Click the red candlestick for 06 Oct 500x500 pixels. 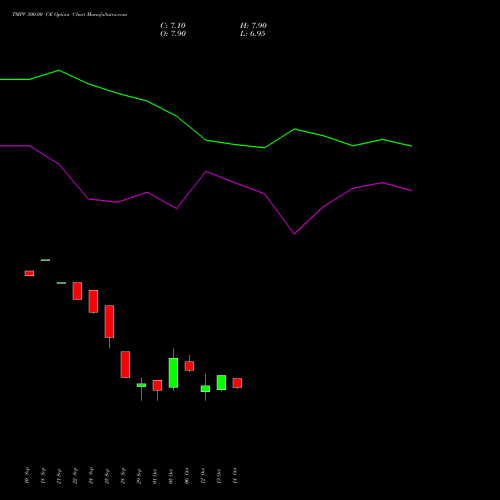coord(189,366)
